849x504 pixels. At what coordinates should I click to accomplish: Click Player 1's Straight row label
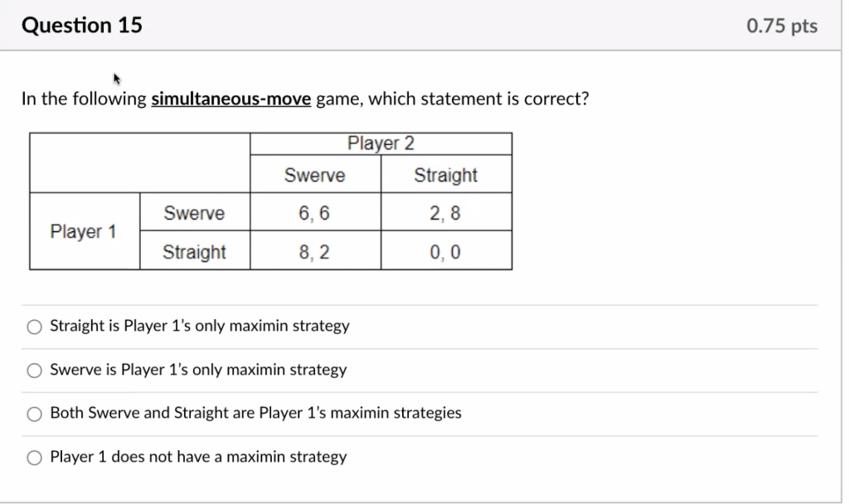click(195, 250)
